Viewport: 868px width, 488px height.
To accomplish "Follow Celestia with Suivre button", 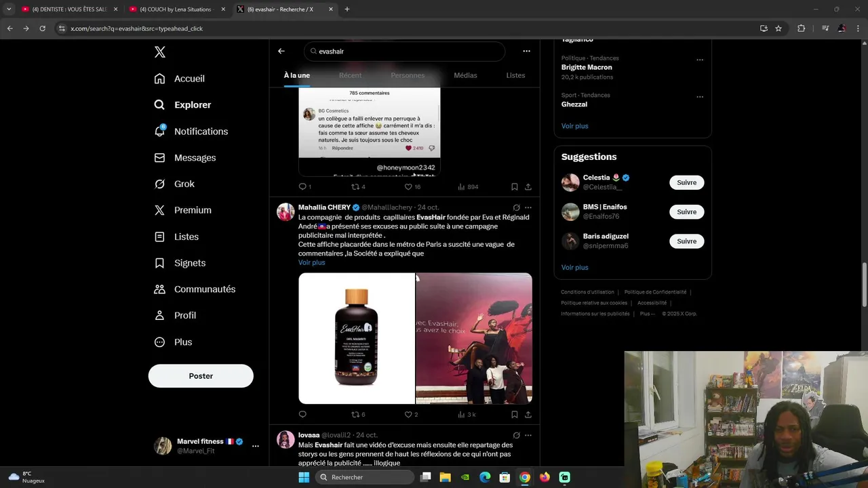I will 686,182.
